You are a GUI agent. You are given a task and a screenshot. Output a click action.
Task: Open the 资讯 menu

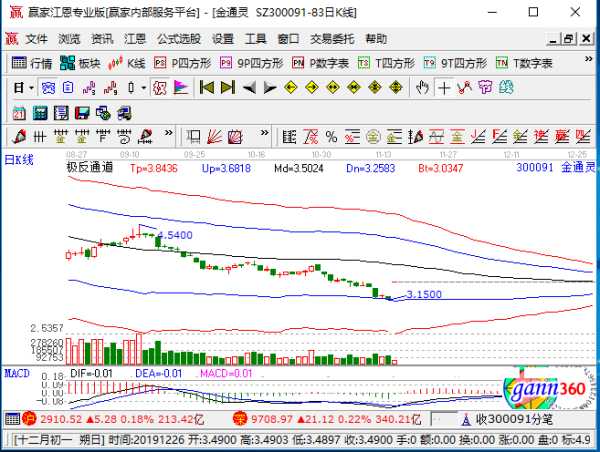click(102, 39)
